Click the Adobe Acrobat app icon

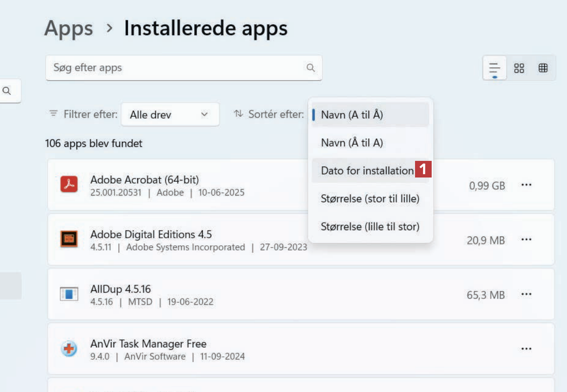[x=69, y=185]
